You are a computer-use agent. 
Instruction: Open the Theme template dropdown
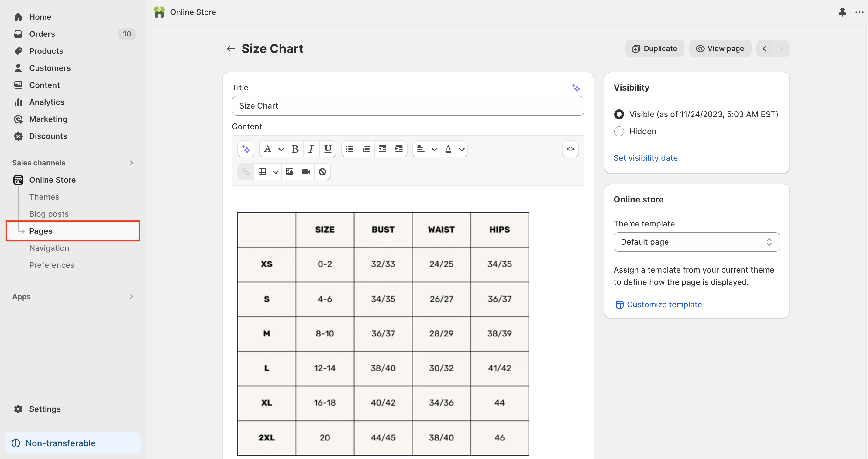pos(697,242)
